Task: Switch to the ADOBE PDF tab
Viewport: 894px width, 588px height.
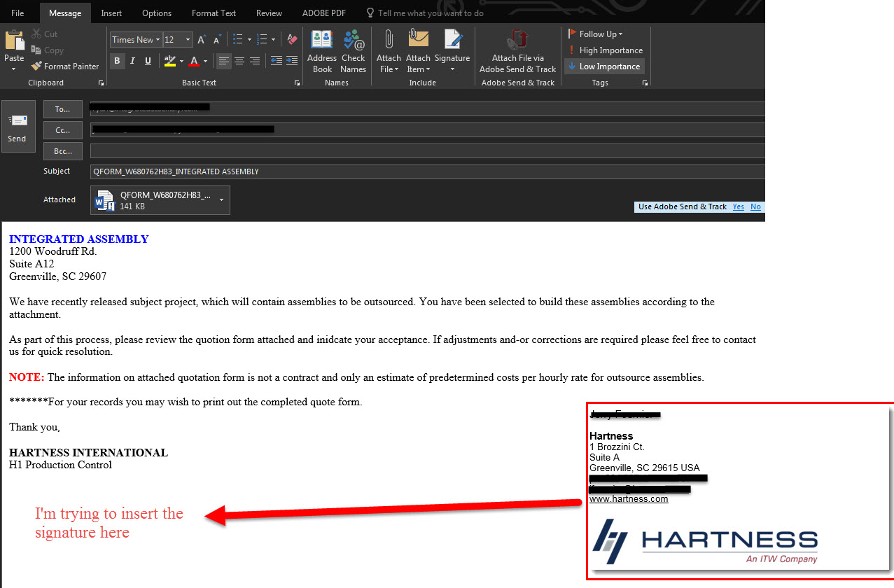Action: (x=324, y=13)
